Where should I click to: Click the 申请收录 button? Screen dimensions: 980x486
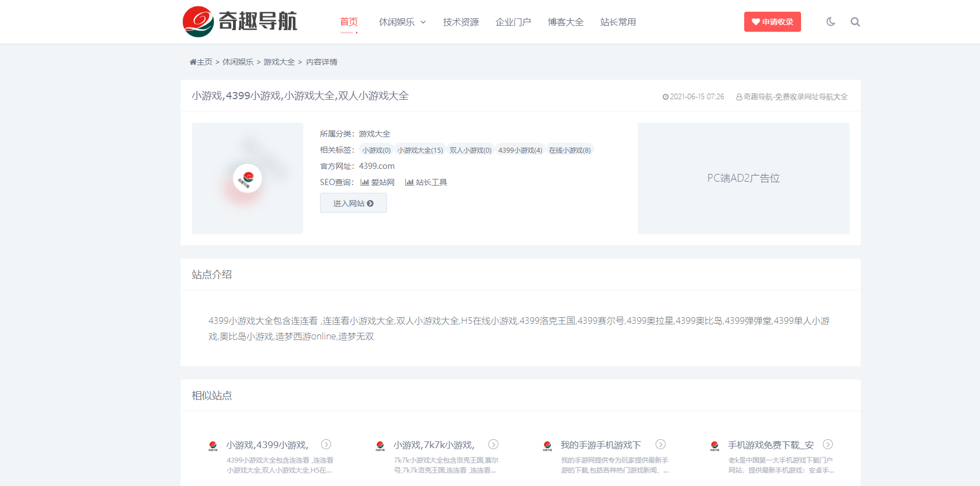pyautogui.click(x=772, y=22)
